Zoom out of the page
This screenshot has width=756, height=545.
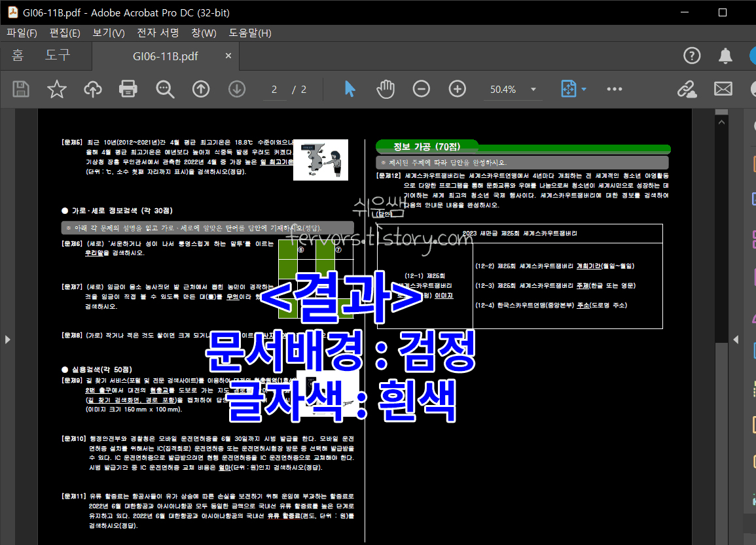pyautogui.click(x=421, y=89)
